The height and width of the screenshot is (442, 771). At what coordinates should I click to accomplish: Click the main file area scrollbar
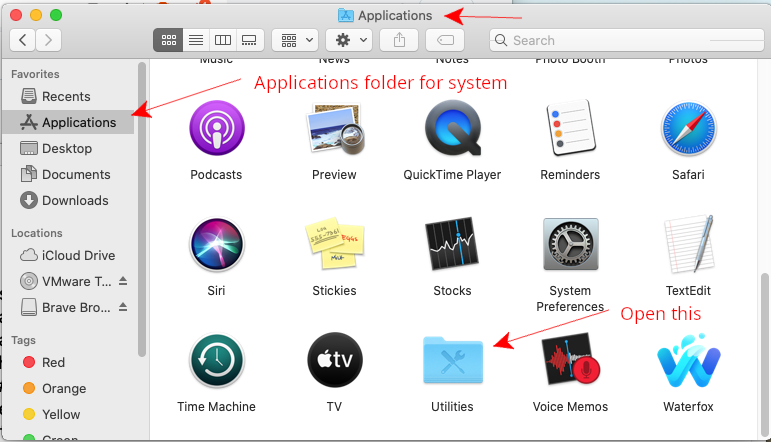pos(765,354)
